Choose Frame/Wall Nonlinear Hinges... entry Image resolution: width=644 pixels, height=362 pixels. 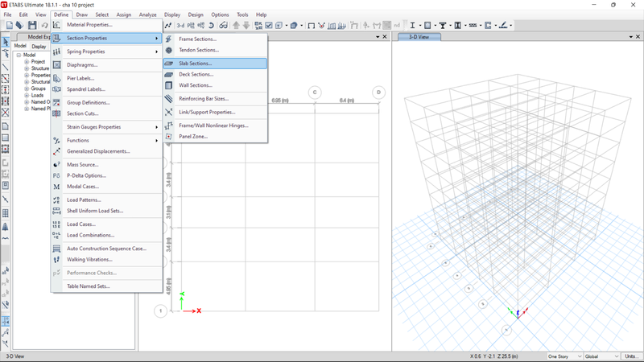click(x=215, y=125)
